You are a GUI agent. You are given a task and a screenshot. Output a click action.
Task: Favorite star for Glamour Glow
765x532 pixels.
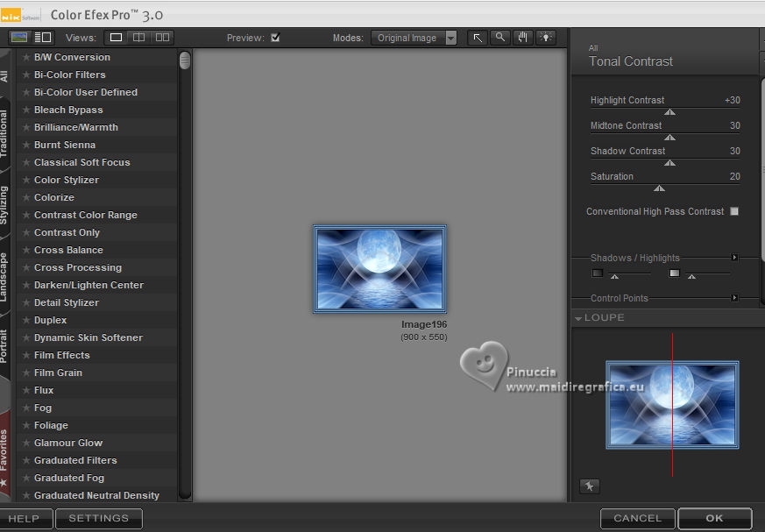(26, 443)
